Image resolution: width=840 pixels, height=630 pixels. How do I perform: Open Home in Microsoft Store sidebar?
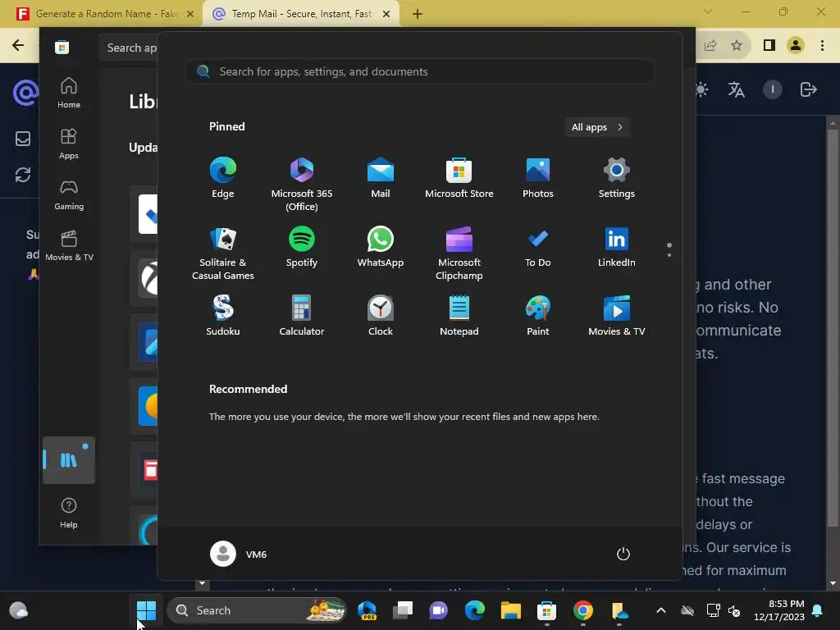[x=69, y=94]
